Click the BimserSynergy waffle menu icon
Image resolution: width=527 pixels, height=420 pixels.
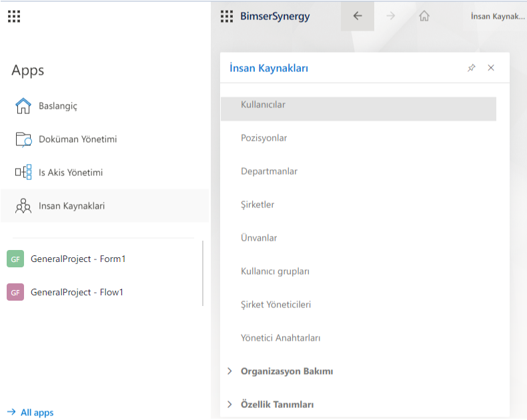click(227, 17)
